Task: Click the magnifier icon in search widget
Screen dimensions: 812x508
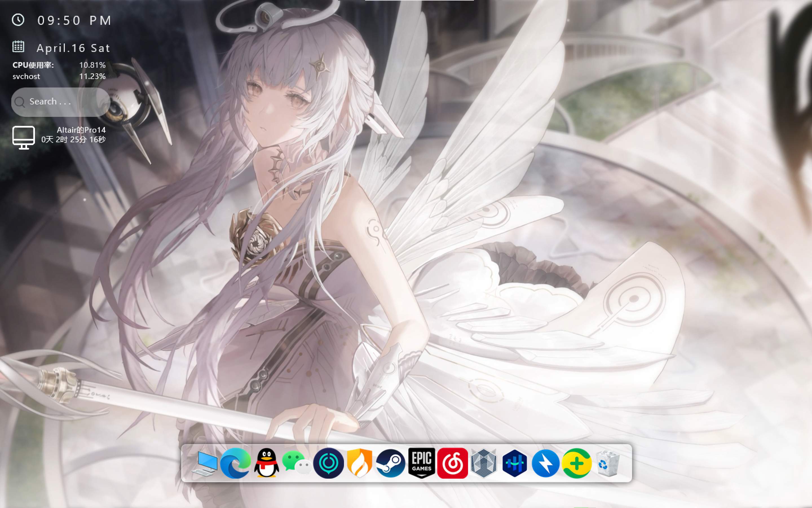Action: 20,102
